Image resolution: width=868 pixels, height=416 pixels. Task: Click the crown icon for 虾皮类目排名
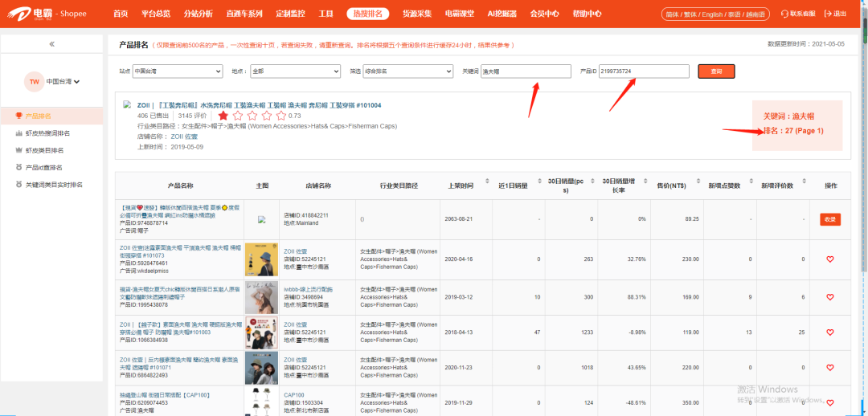(19, 150)
